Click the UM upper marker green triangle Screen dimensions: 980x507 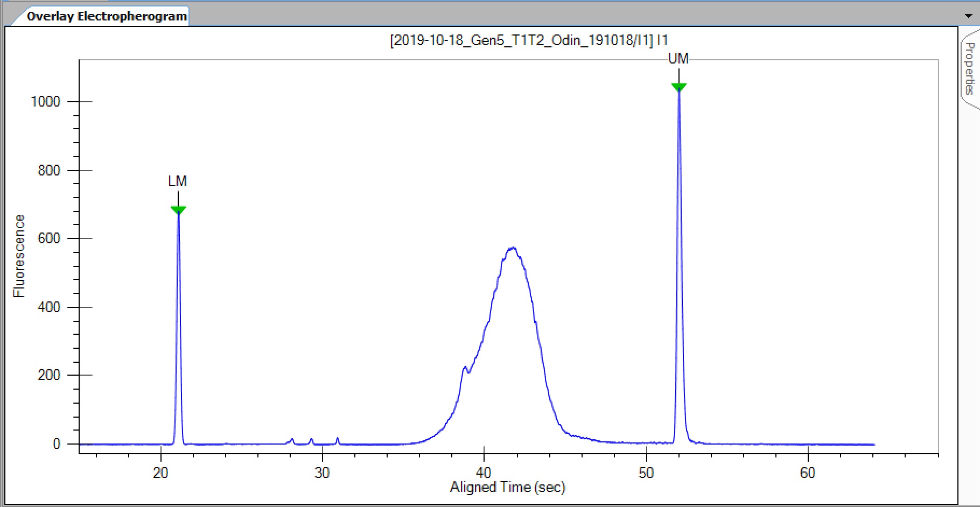point(679,87)
